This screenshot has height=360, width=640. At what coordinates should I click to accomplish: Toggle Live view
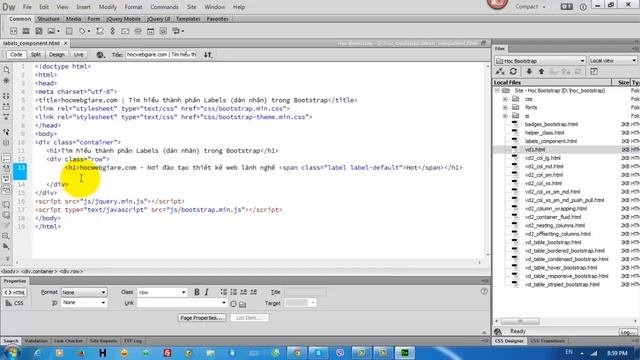pyautogui.click(x=78, y=55)
